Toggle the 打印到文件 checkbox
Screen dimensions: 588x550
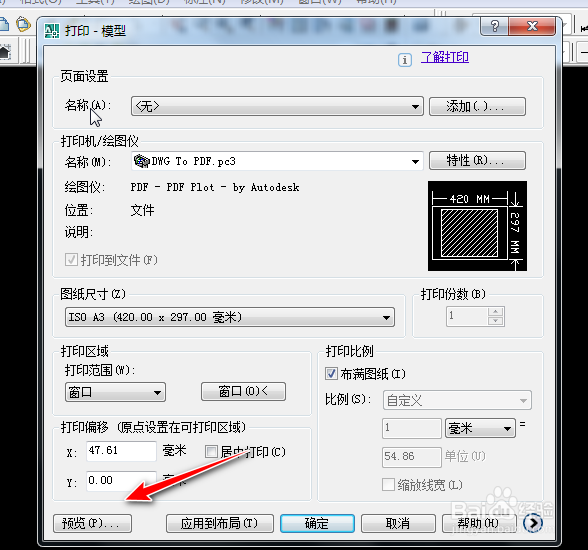click(x=71, y=259)
